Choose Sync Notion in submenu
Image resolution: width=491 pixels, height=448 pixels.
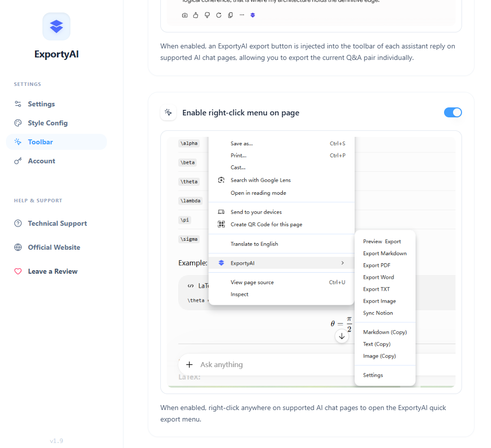pos(385,313)
